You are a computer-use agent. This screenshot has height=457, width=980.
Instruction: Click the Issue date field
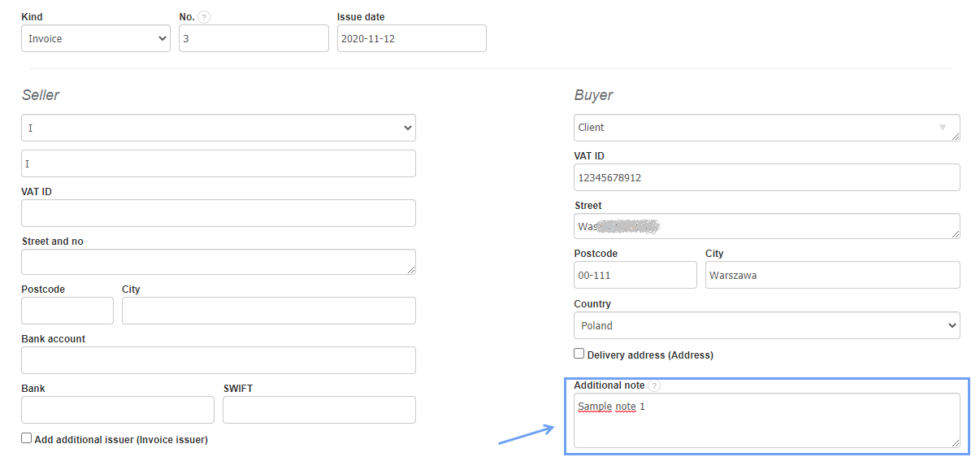412,38
